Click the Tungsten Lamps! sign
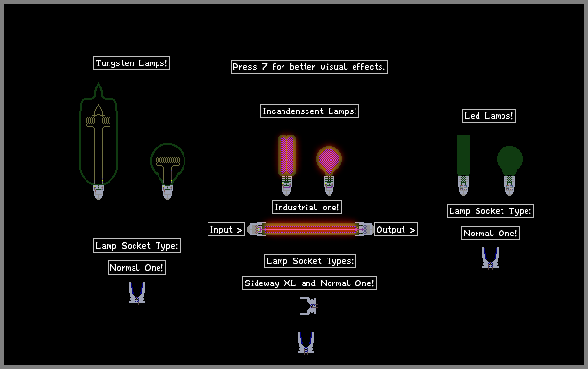This screenshot has width=588, height=369. [x=132, y=63]
